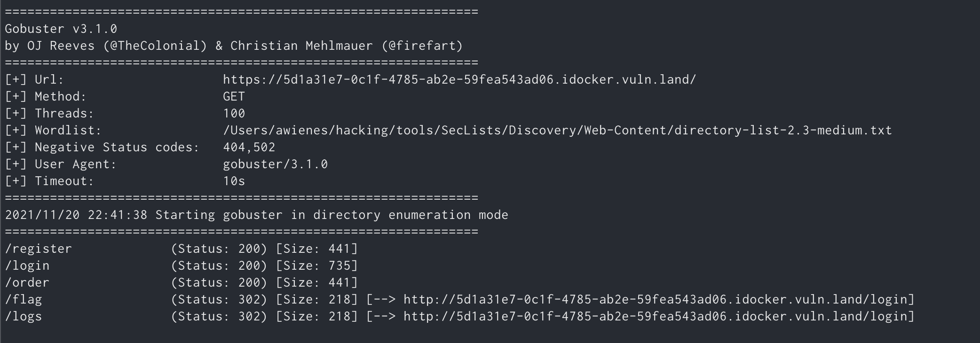Click the /login path in results
Screen dimensions: 980x343
(27, 265)
